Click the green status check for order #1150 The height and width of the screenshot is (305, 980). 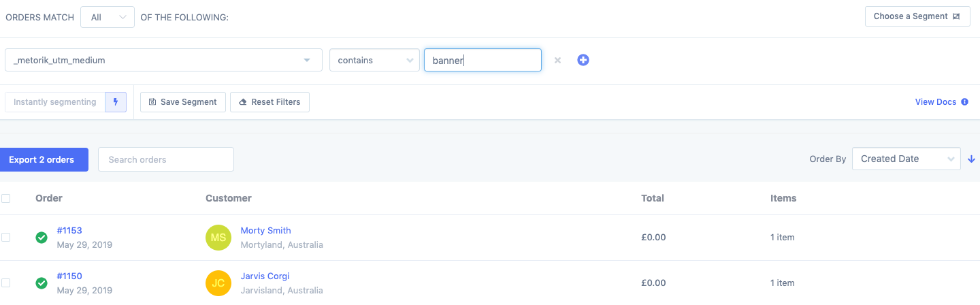tap(42, 283)
